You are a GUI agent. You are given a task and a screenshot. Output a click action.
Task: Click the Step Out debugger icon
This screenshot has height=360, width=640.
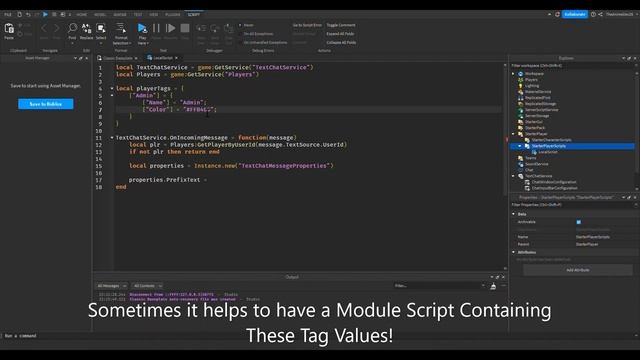coord(229,28)
